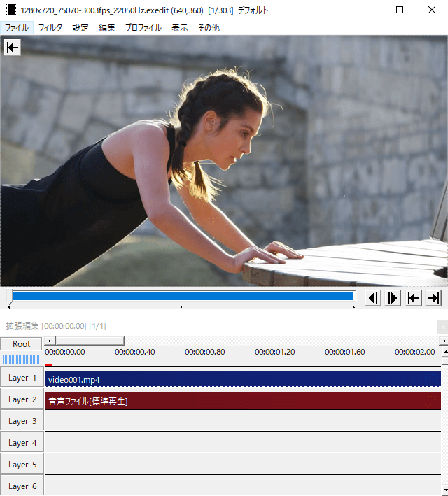Screen dimensions: 448x496
Task: Select the 音声ファイル[標準再生] audio clip
Action: coord(243,401)
